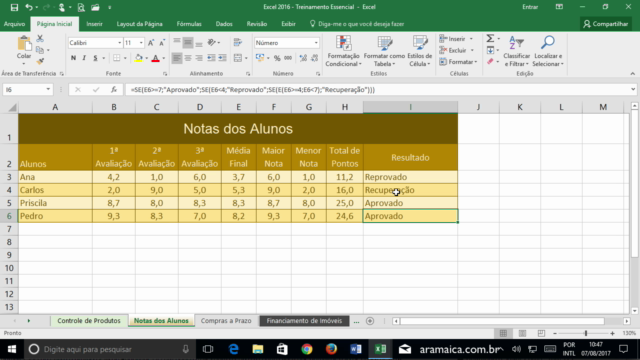Image resolution: width=640 pixels, height=360 pixels.
Task: Open the font size dropdown
Action: 141,43
